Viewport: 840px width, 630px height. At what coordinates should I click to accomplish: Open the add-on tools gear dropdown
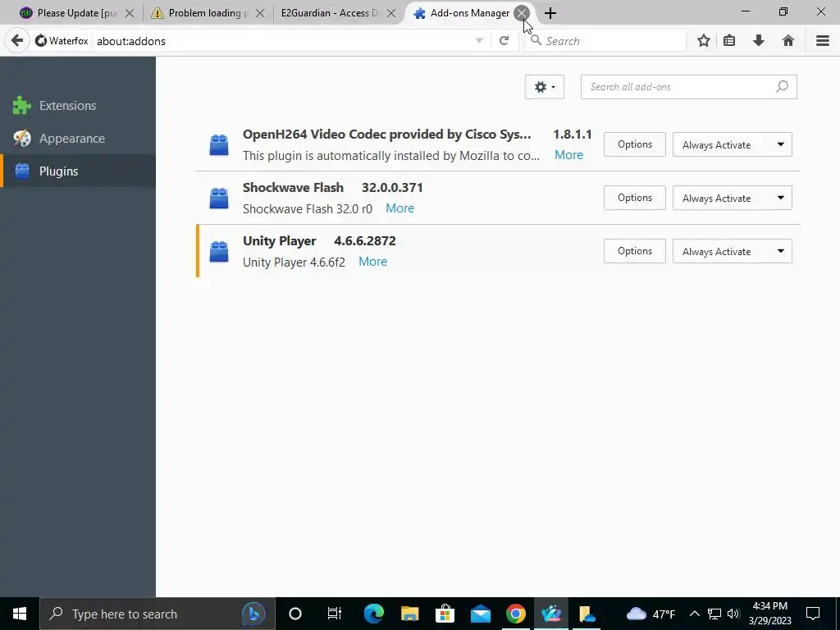point(545,87)
